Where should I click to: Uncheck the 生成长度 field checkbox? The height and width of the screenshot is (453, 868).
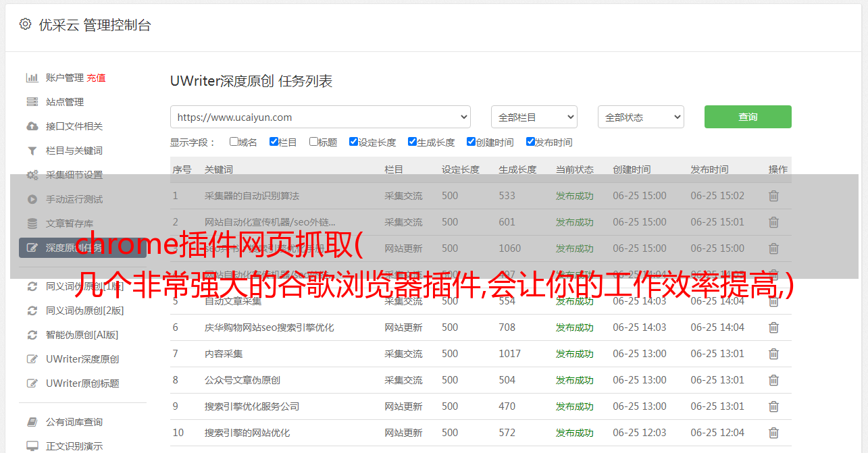coord(412,142)
